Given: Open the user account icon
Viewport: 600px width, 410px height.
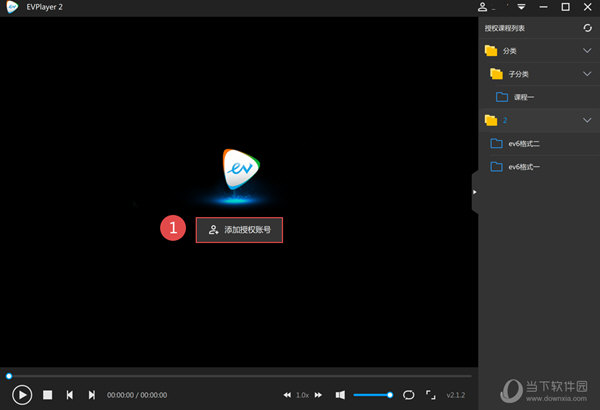Looking at the screenshot, I should (x=483, y=7).
